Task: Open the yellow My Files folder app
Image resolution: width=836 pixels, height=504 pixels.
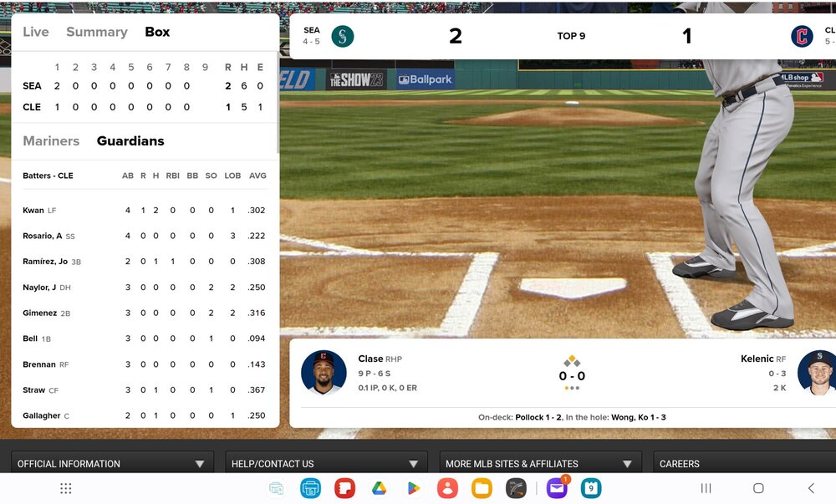Action: coord(482,488)
